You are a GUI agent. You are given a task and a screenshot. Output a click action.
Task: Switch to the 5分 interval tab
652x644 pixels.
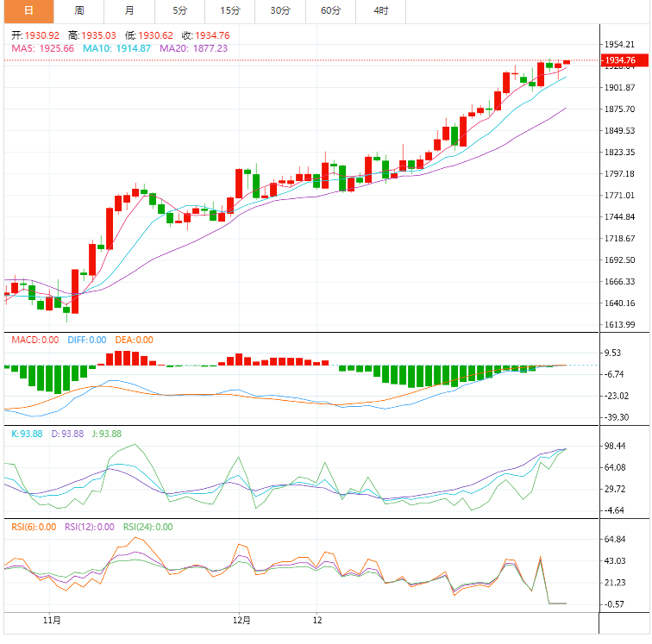[179, 11]
